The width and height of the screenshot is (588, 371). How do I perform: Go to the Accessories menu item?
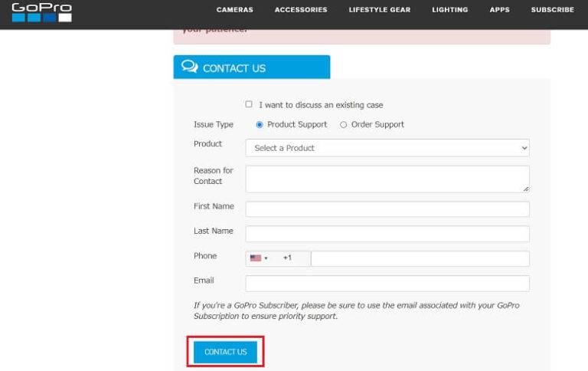coord(301,10)
